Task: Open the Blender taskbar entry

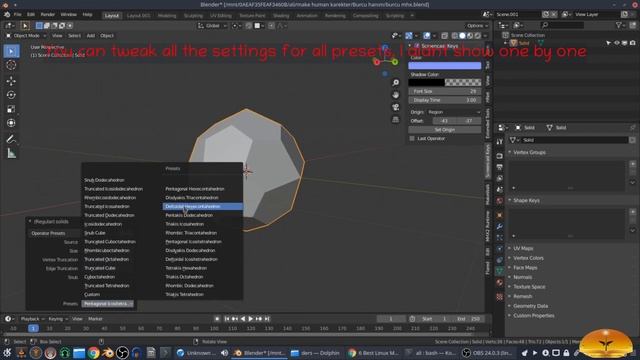Action: [260, 353]
